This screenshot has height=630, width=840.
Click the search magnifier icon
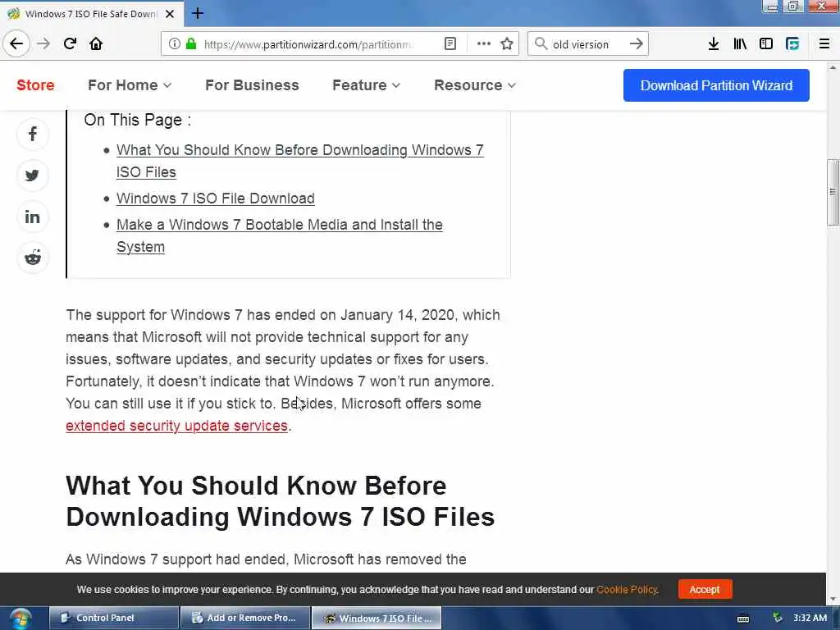coord(541,43)
